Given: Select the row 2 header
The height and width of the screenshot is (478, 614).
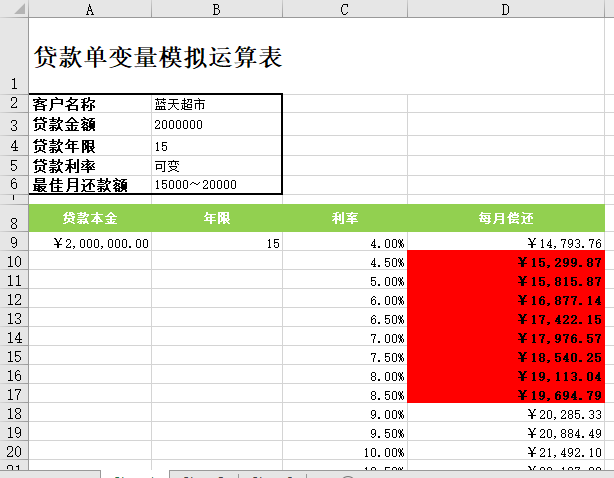Looking at the screenshot, I should 13,104.
